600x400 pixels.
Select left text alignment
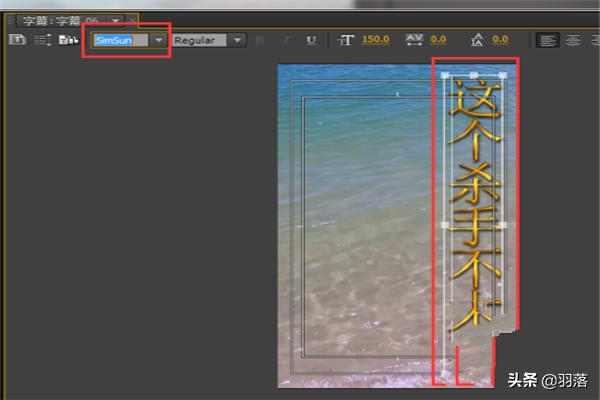(x=548, y=40)
